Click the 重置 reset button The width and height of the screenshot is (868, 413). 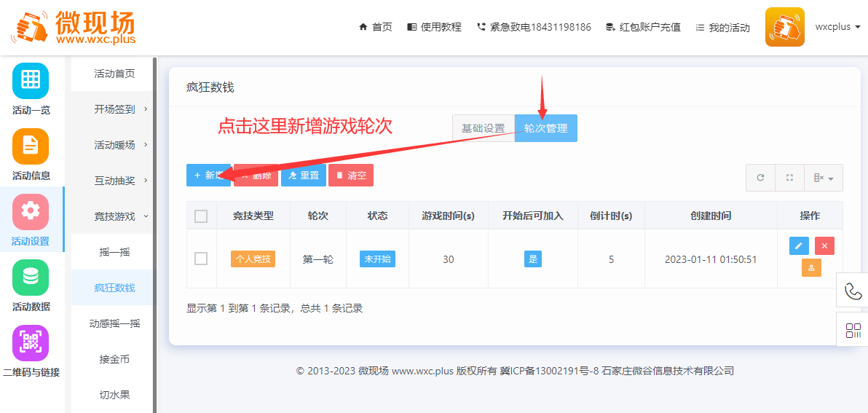point(304,175)
